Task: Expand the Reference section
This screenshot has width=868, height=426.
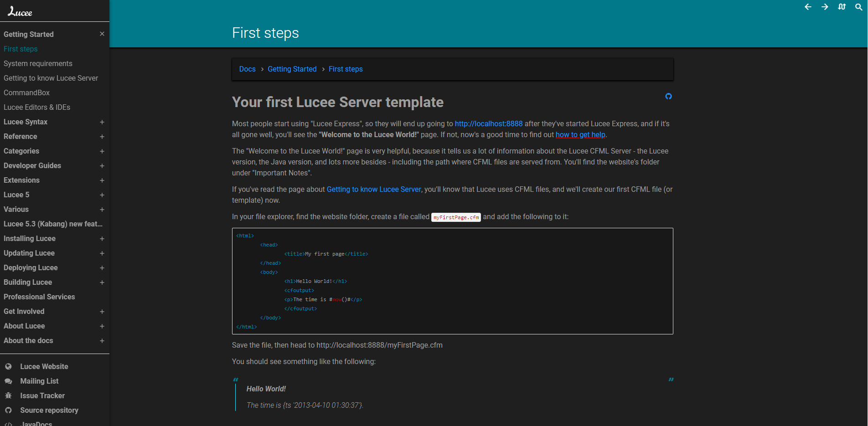Action: pyautogui.click(x=102, y=137)
